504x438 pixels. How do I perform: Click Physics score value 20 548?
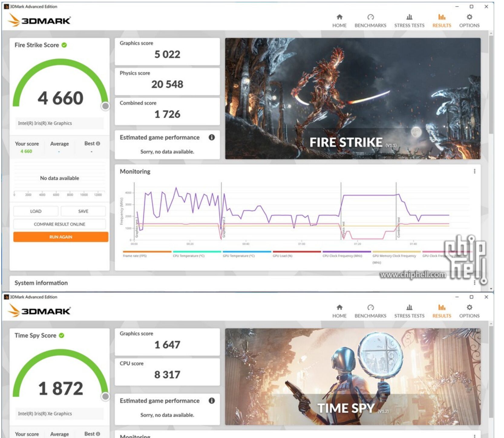coord(167,84)
